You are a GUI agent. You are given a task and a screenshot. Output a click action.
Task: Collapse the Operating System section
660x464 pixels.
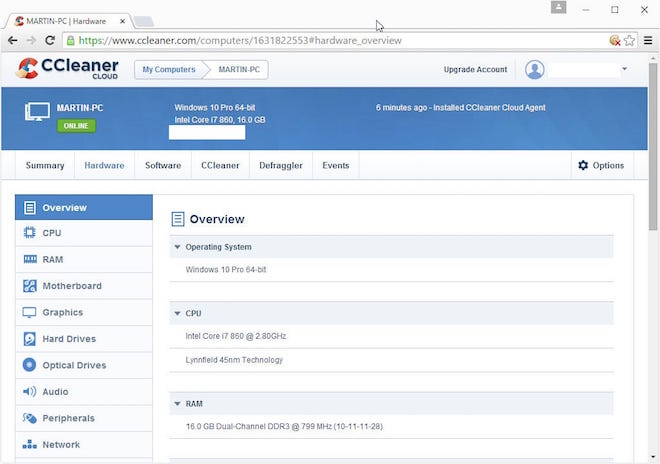click(x=177, y=247)
